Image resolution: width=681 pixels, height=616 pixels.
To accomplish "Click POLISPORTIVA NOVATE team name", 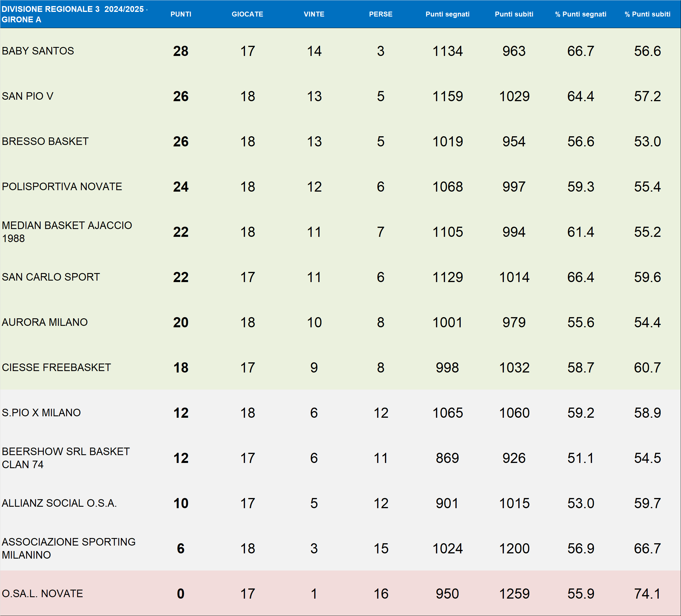I will [62, 187].
